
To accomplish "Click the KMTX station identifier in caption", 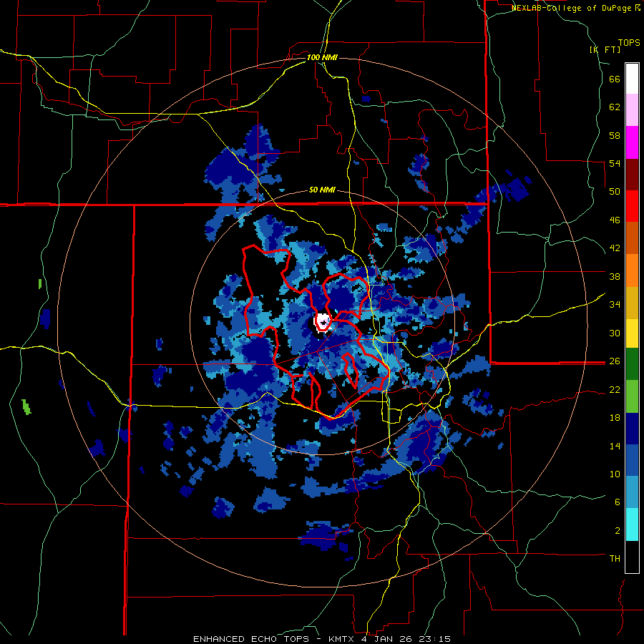I will pos(341,639).
